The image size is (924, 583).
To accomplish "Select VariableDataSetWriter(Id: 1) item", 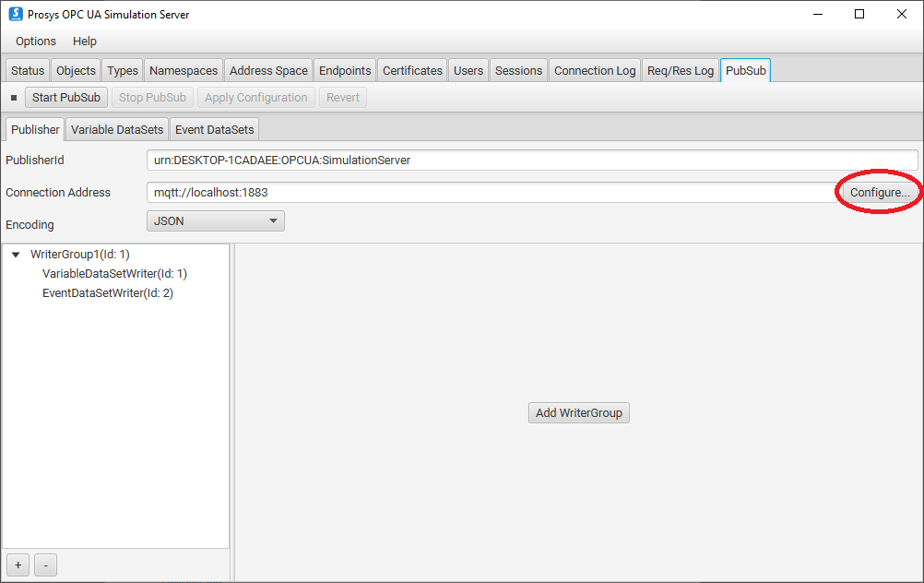I will 115,274.
